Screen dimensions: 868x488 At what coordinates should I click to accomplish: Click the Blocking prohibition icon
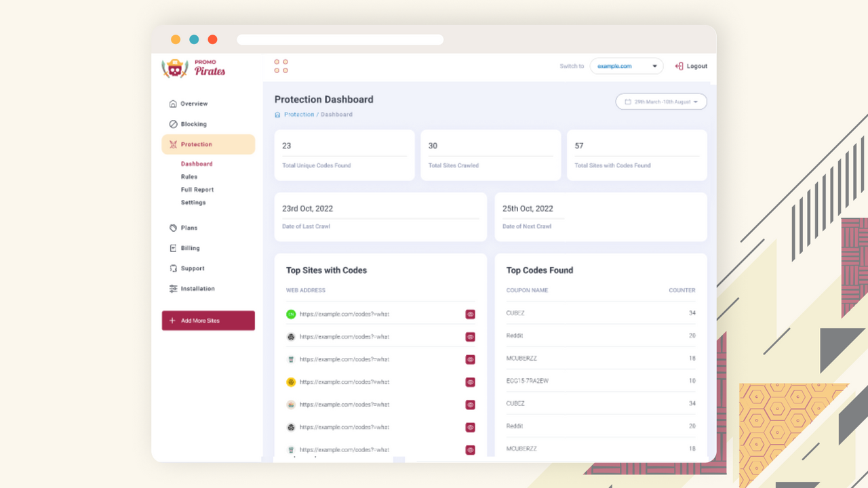click(x=173, y=123)
